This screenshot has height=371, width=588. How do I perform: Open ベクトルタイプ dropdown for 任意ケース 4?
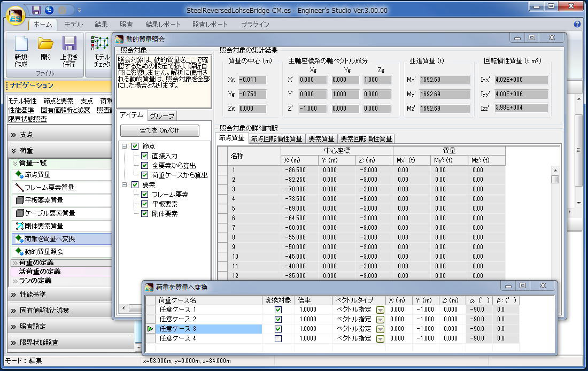tap(380, 339)
